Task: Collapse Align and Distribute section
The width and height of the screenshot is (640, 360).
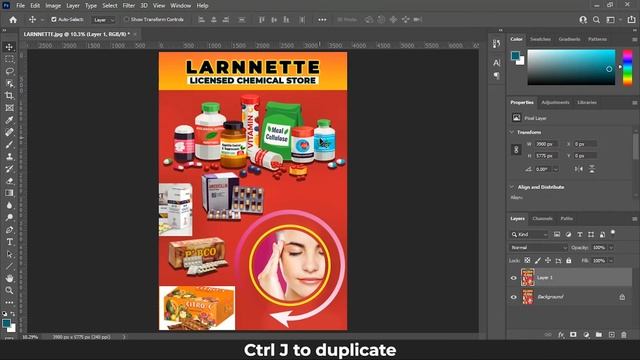Action: [512, 187]
